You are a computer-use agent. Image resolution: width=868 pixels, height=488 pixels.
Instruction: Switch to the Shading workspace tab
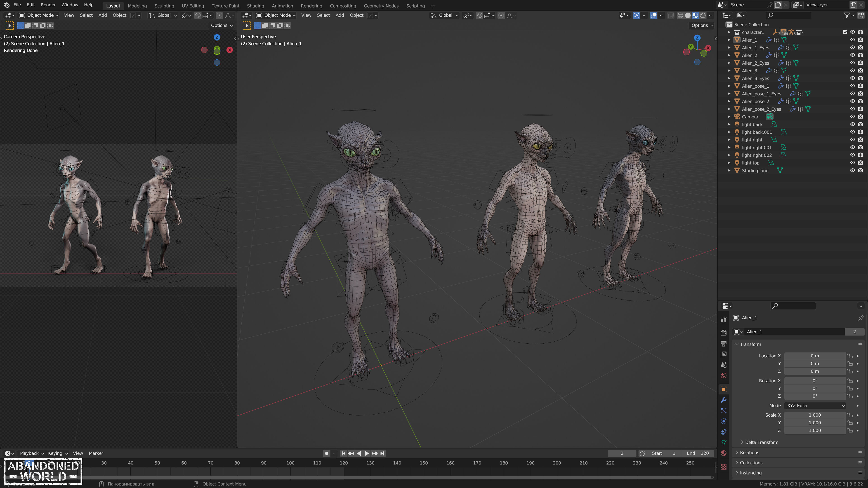pyautogui.click(x=255, y=6)
